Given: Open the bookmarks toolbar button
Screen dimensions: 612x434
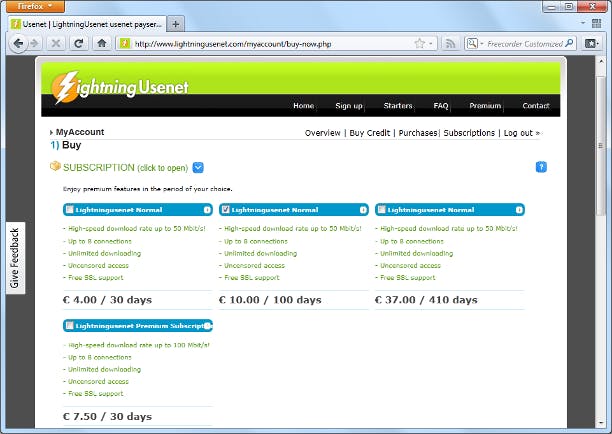Looking at the screenshot, I should 591,43.
